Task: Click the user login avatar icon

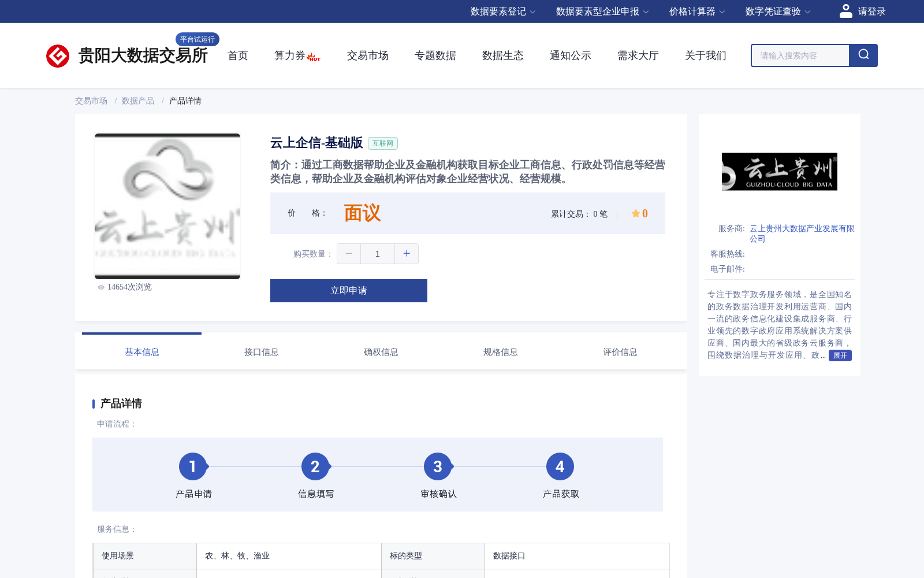Action: tap(846, 11)
